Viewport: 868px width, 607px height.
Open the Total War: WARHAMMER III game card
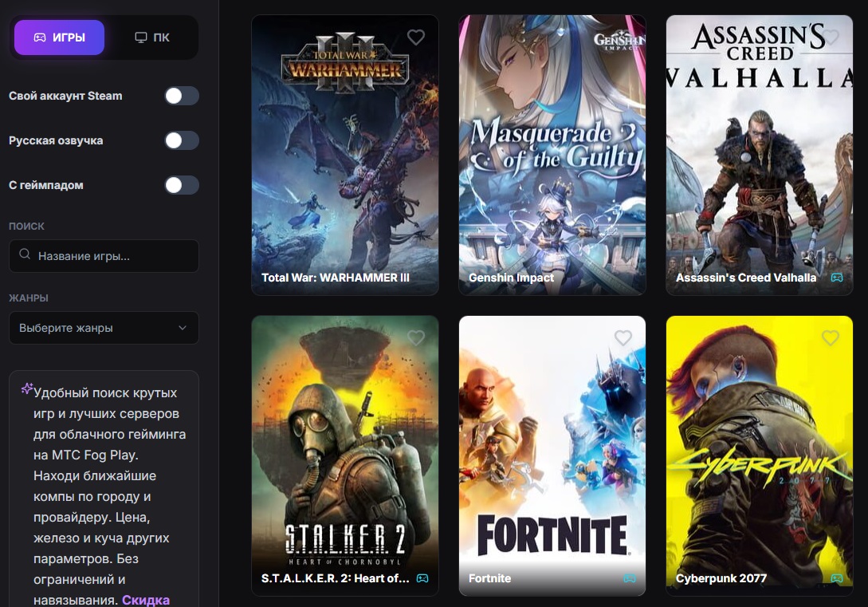click(x=345, y=155)
